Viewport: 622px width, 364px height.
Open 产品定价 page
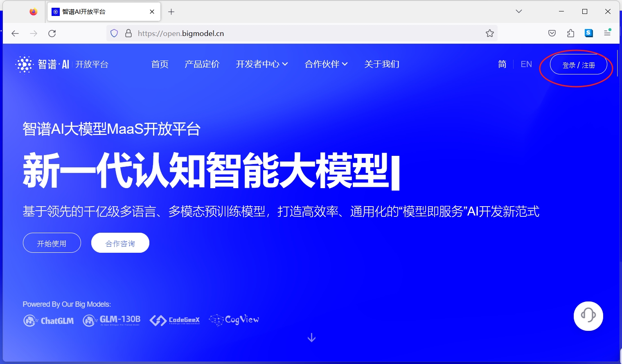coord(202,64)
